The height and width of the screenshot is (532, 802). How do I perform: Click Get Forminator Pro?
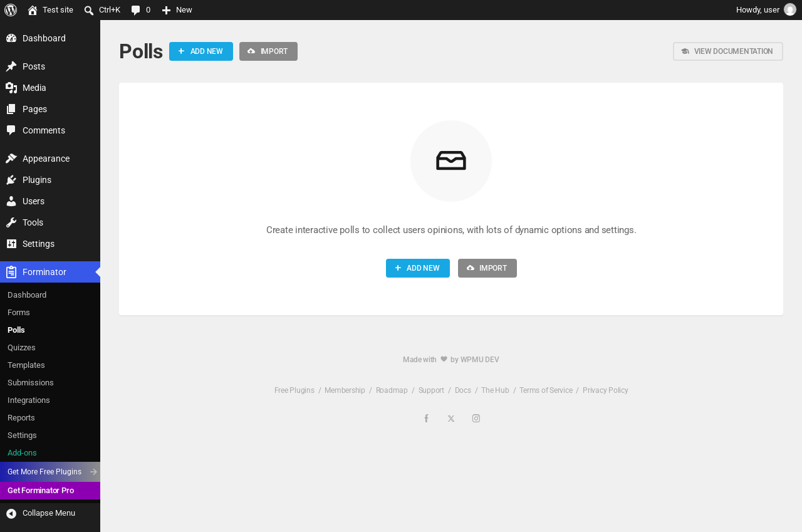41,491
